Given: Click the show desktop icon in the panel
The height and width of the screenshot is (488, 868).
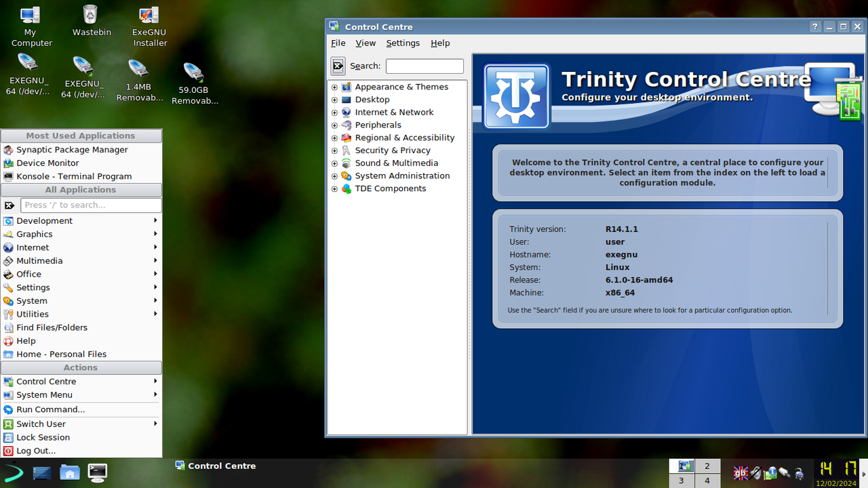Looking at the screenshot, I should 42,472.
